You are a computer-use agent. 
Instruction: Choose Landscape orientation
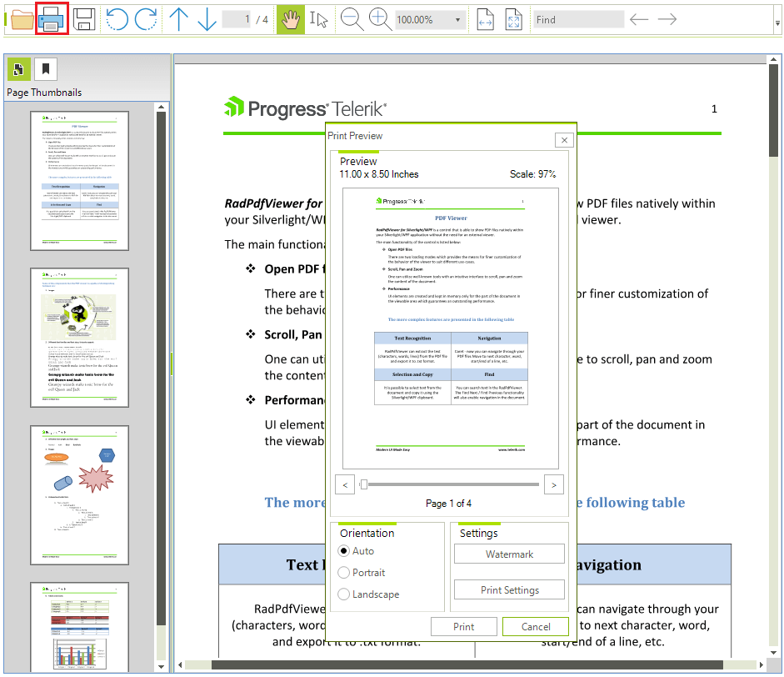[x=345, y=594]
